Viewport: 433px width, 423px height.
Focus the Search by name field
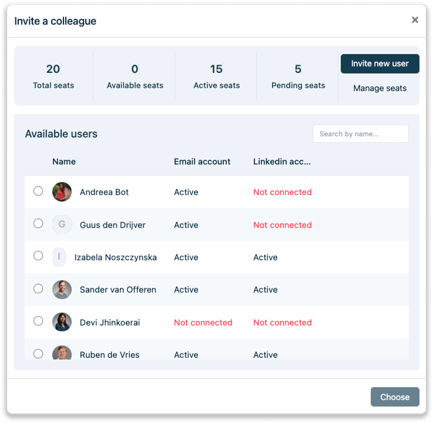point(360,134)
